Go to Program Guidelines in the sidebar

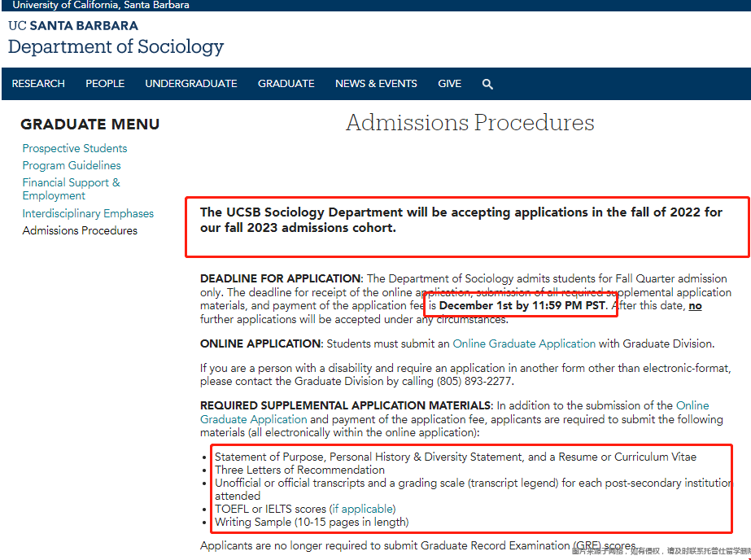coord(72,165)
